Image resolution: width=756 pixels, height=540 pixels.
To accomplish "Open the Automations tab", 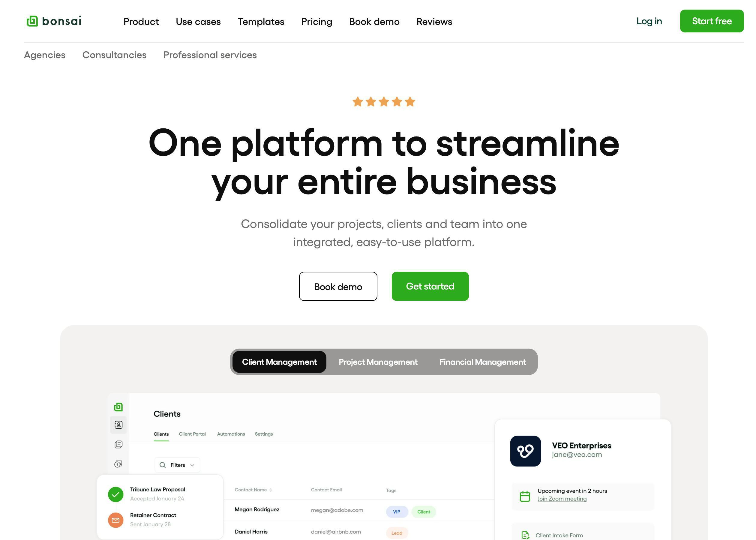I will 231,433.
